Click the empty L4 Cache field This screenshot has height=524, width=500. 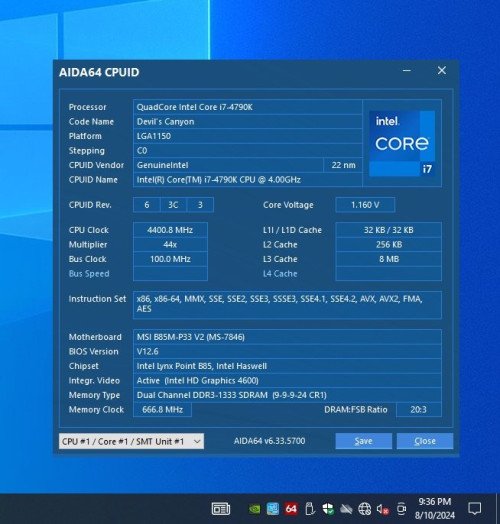coord(388,274)
